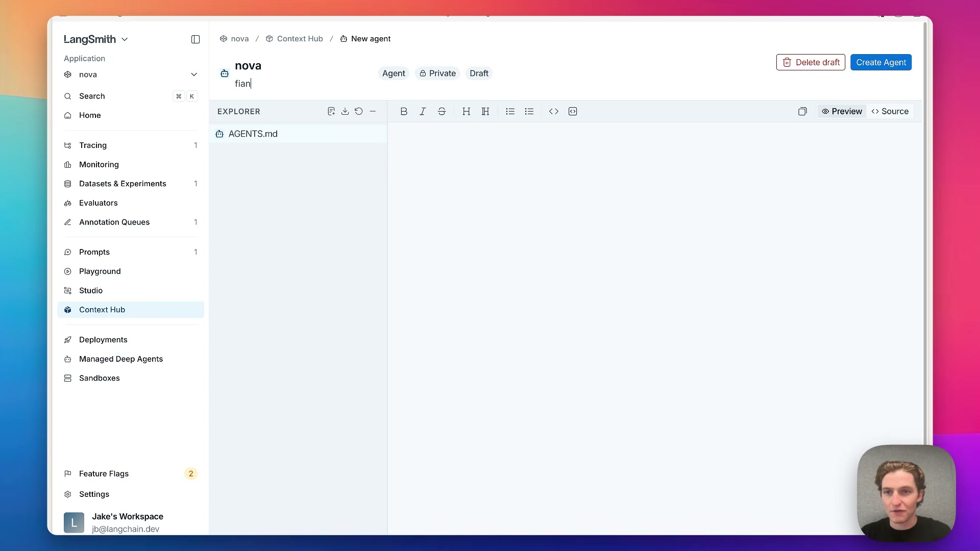Open the LangSmith product switcher dropdown

tap(96, 39)
